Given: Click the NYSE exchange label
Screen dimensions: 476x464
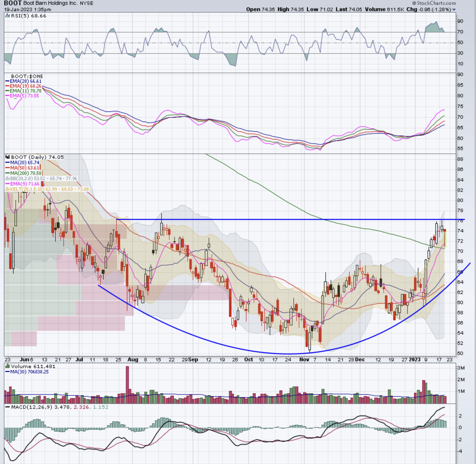Looking at the screenshot, I should (x=87, y=3).
